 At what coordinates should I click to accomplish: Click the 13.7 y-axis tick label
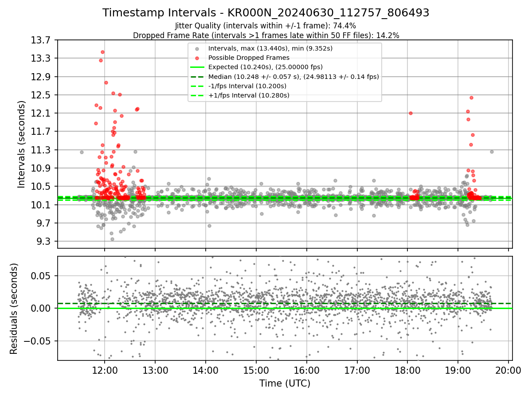(41, 40)
